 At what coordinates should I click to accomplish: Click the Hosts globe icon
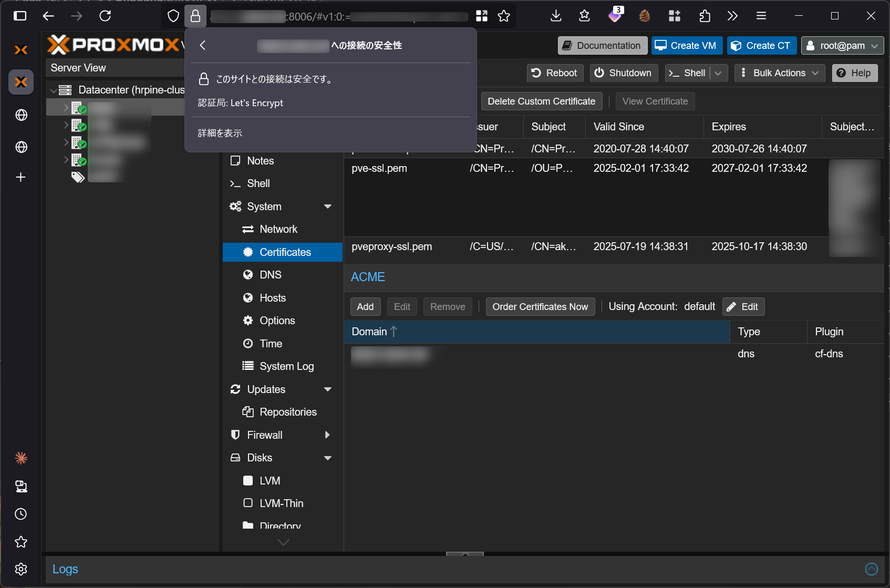click(248, 297)
